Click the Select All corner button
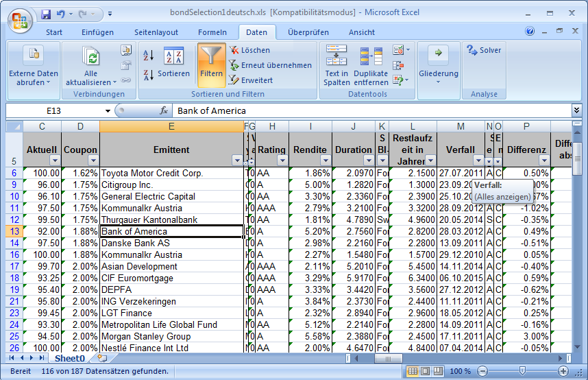 (14, 126)
